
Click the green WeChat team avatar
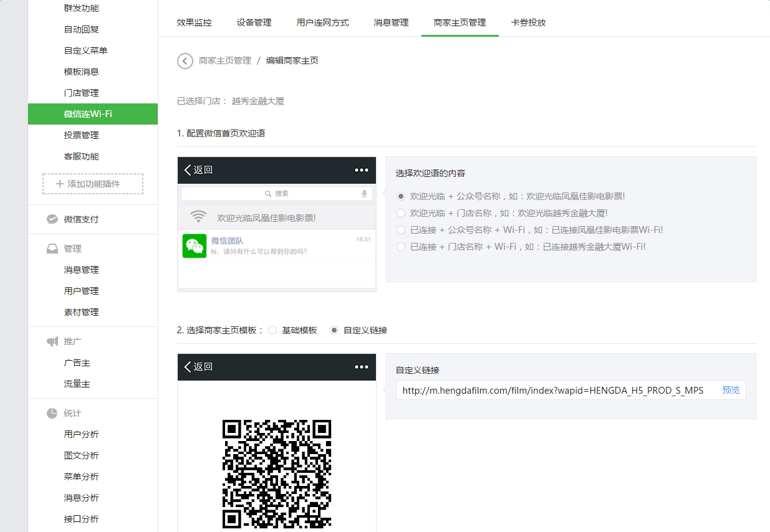[x=195, y=245]
